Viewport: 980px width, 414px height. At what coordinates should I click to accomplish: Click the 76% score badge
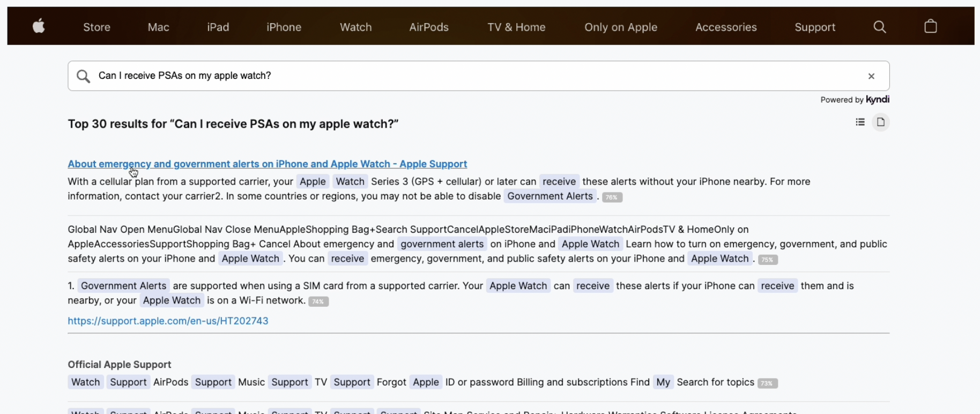tap(612, 197)
